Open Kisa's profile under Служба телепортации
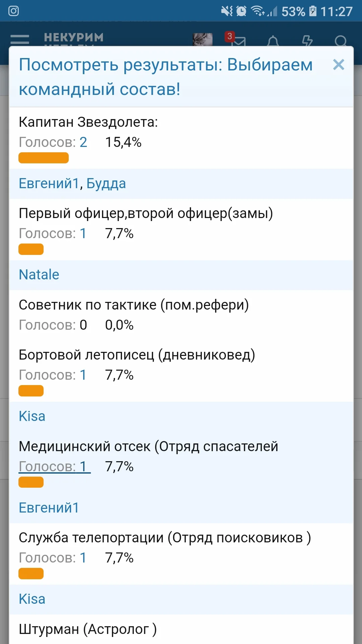362x644 pixels. 32,599
